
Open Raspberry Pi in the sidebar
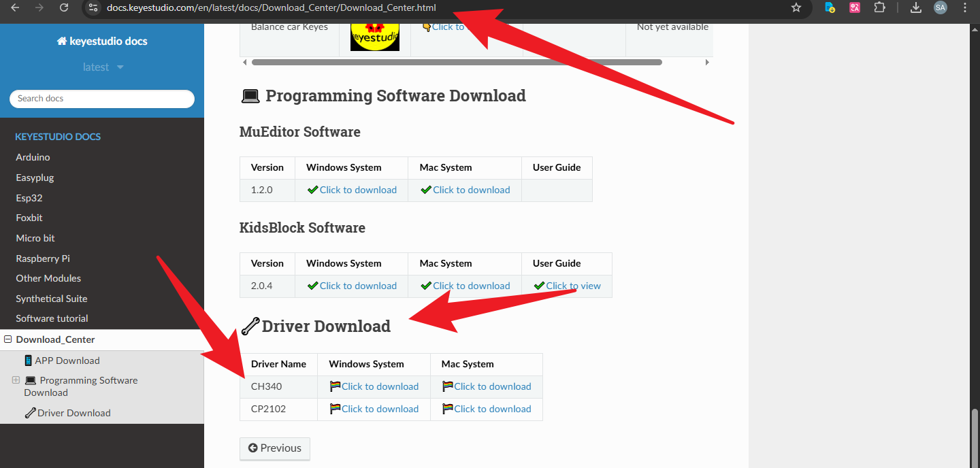(43, 258)
